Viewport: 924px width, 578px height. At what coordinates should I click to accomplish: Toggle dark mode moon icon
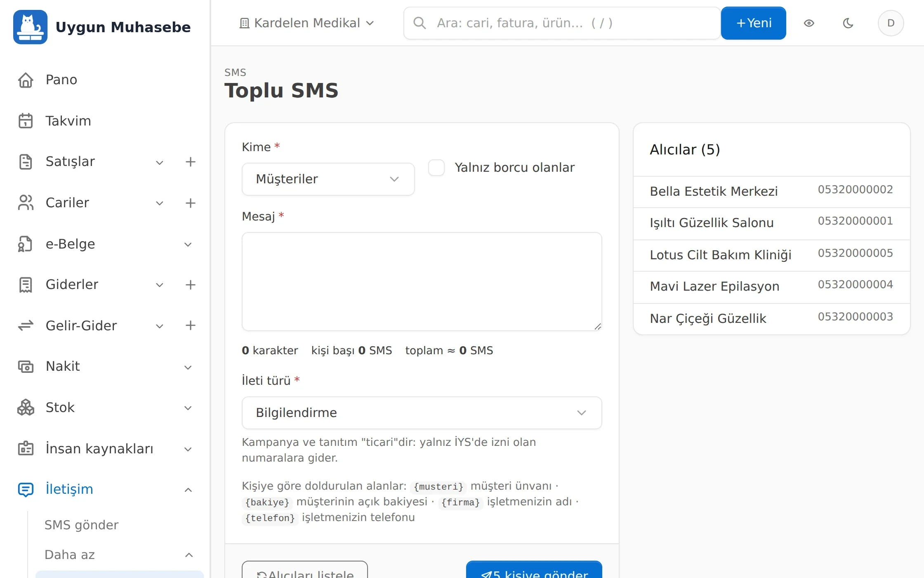tap(848, 23)
